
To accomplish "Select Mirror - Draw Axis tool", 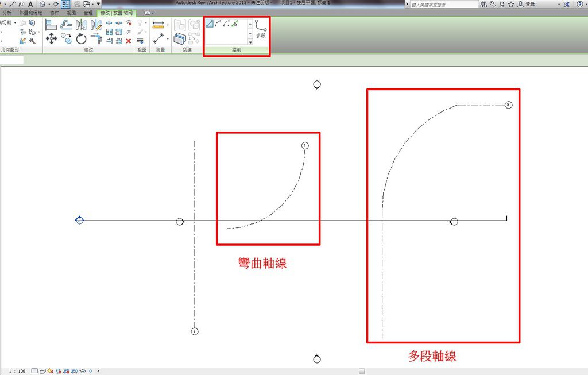I will (x=96, y=25).
